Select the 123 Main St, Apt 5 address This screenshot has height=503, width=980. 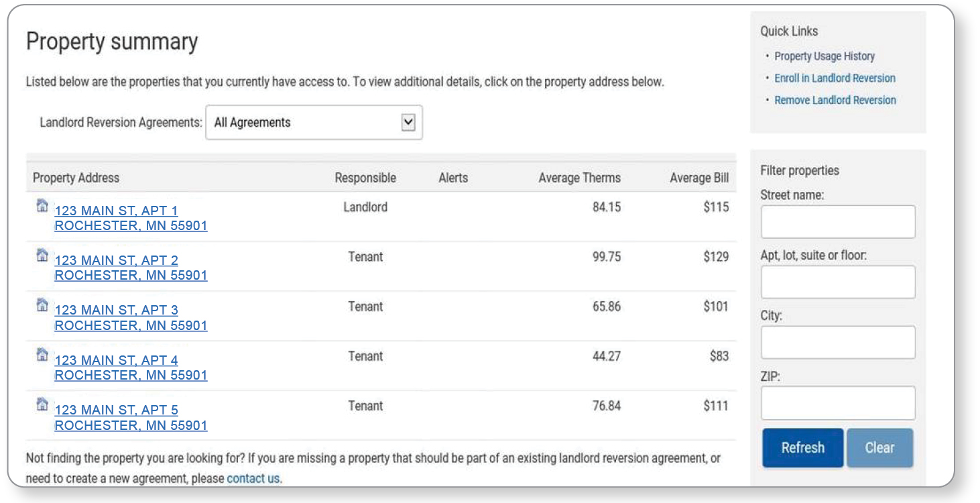(131, 417)
